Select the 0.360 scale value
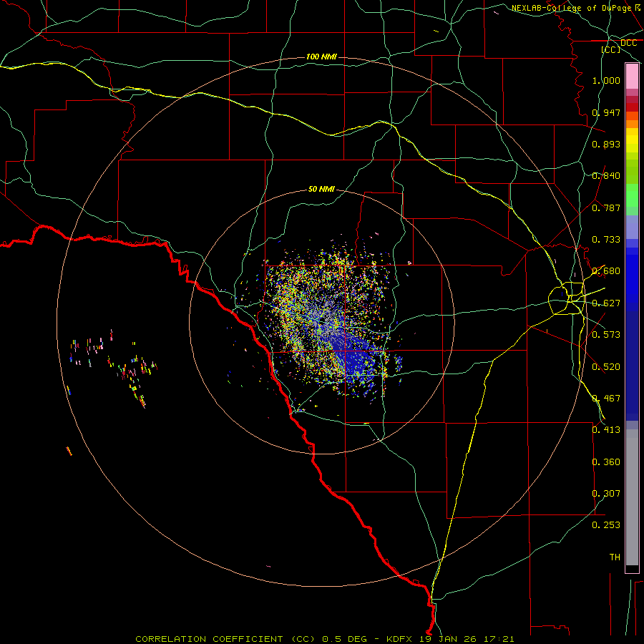The image size is (644, 644). [606, 462]
